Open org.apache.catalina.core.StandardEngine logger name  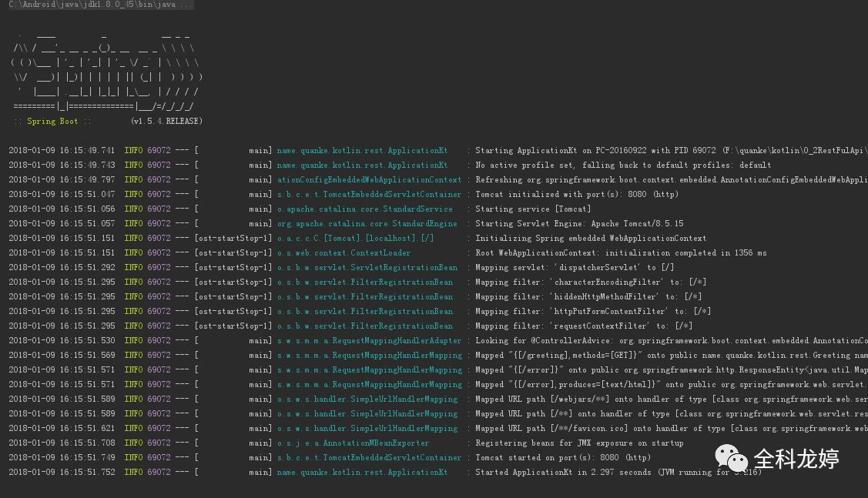pos(367,223)
